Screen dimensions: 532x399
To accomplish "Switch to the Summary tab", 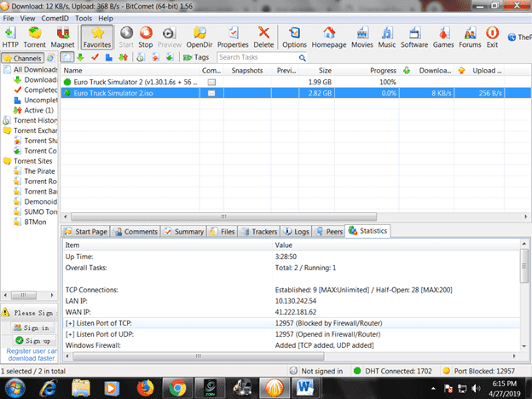I will tap(183, 231).
